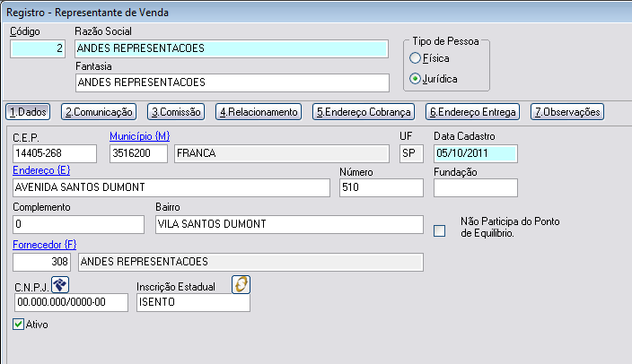The width and height of the screenshot is (632, 364).
Task: Go to the 4.Relacionamento tab
Action: [259, 112]
